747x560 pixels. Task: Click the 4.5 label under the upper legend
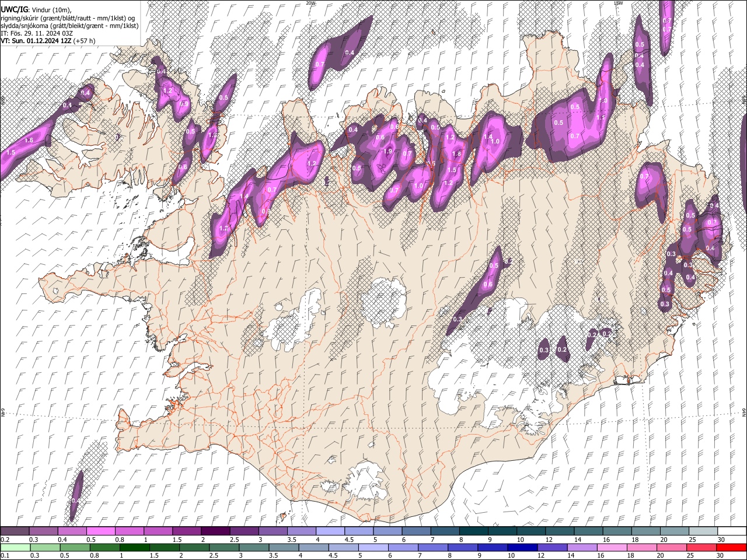[349, 540]
